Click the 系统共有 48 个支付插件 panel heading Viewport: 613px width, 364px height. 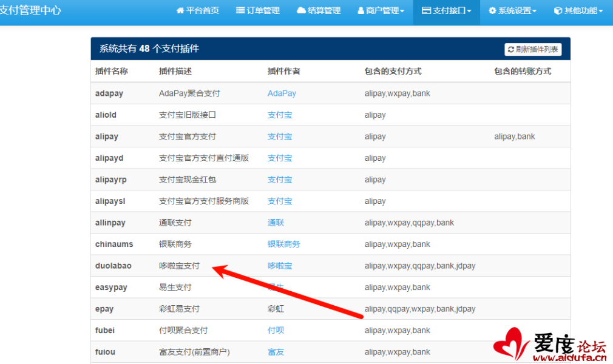(x=149, y=49)
